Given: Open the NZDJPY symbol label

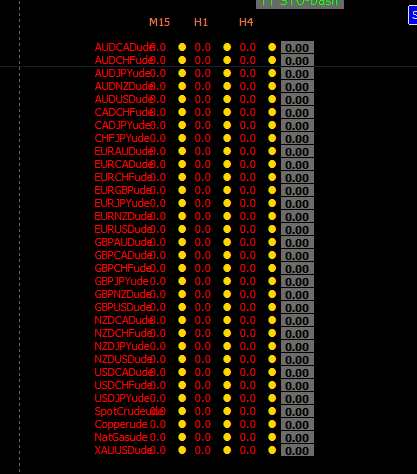Looking at the screenshot, I should [x=122, y=346].
